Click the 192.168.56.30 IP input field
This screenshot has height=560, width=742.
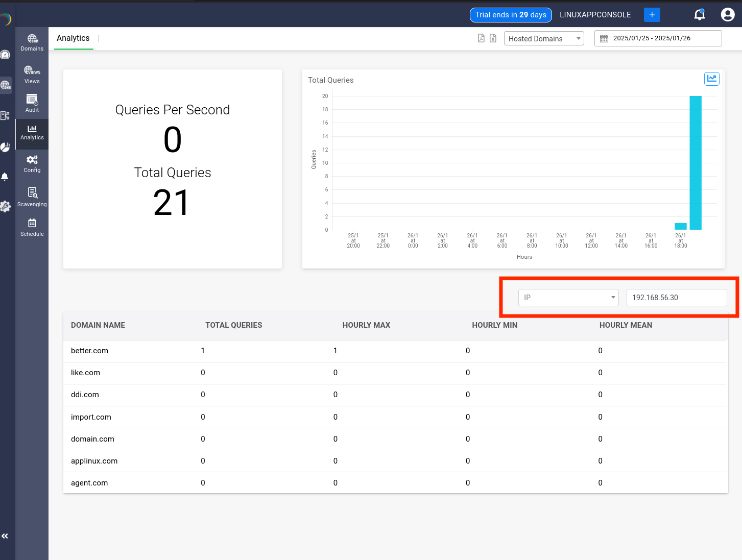click(677, 297)
